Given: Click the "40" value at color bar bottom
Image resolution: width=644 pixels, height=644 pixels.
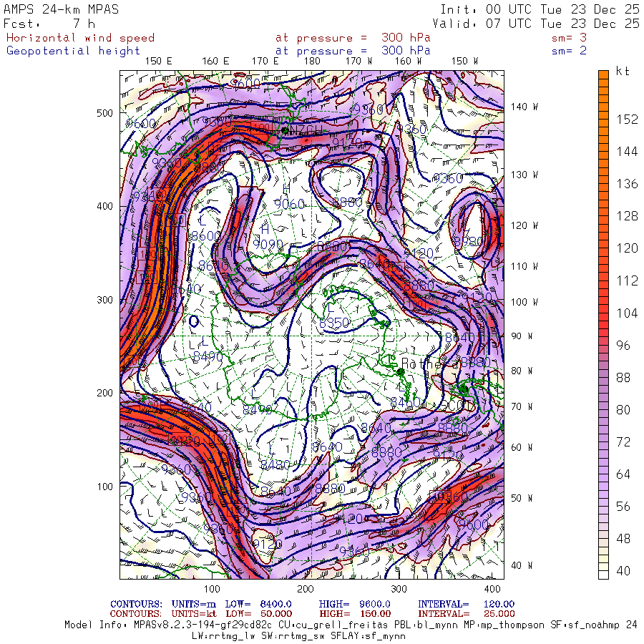Looking at the screenshot, I should pyautogui.click(x=623, y=571).
